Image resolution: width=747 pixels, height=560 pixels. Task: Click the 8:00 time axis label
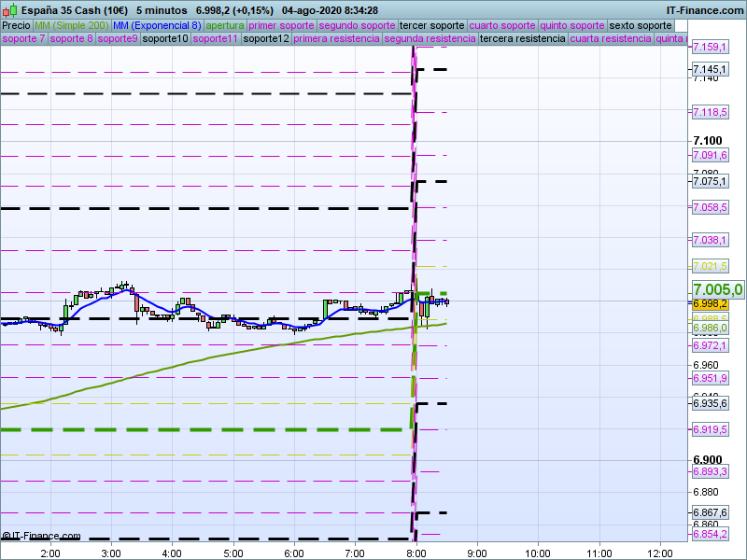pos(416,553)
